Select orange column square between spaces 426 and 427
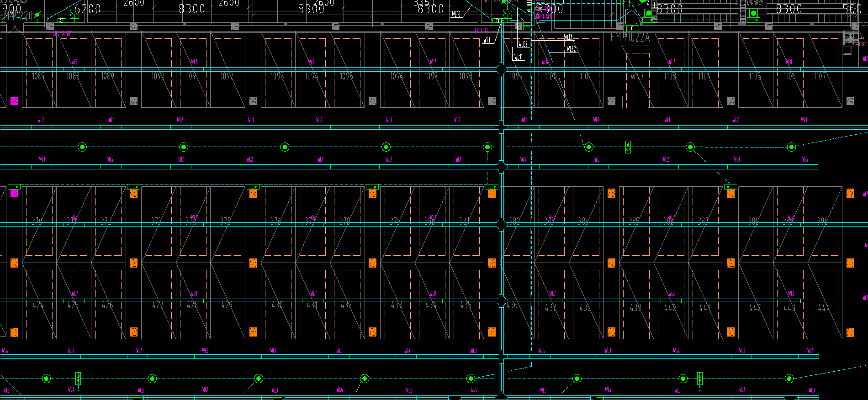868x400 pixels. coord(133,332)
